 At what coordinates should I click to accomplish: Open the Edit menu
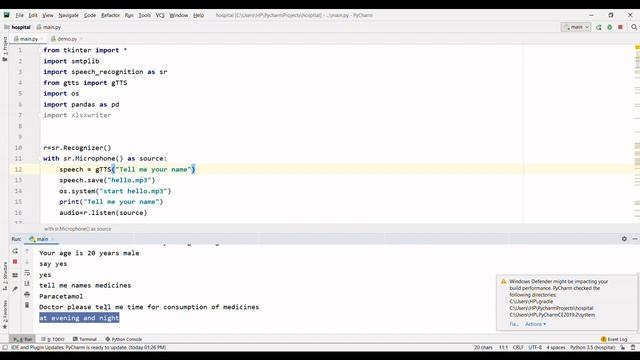coord(33,15)
